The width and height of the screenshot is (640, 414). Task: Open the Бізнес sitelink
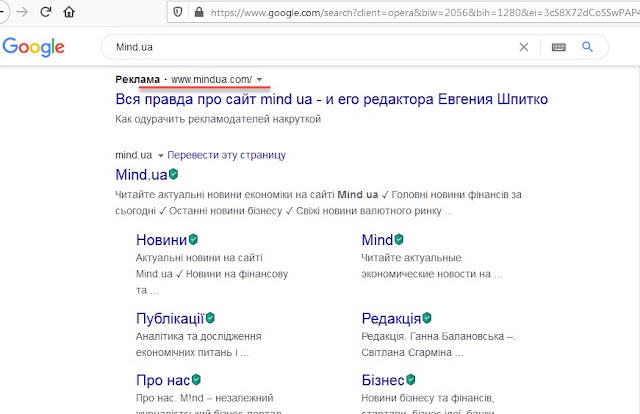pos(383,380)
